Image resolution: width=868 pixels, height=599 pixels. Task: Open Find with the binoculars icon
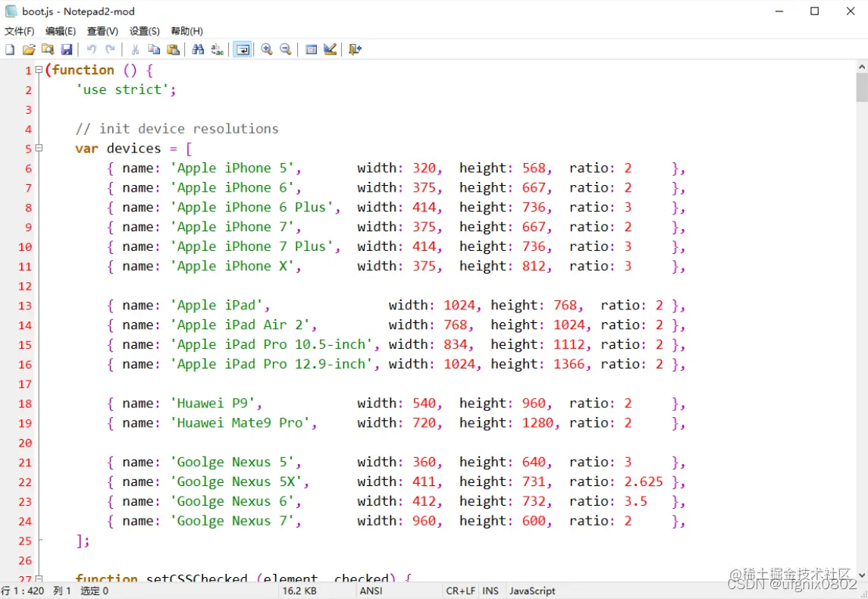coord(198,50)
